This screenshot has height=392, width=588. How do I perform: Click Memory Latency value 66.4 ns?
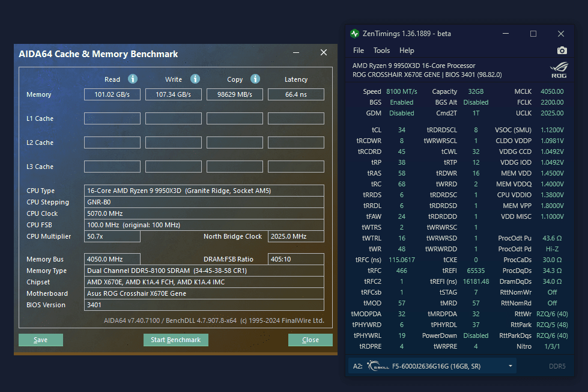click(x=296, y=94)
